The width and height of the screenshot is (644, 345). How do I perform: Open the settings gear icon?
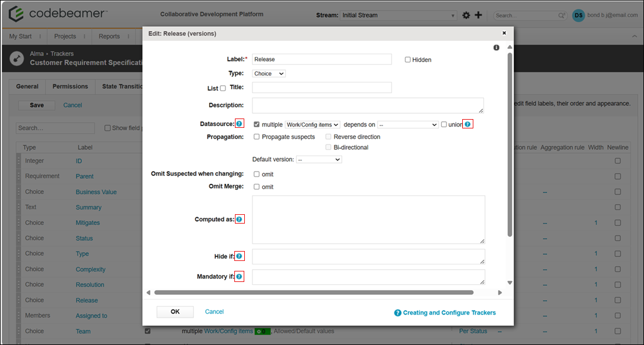pyautogui.click(x=466, y=15)
